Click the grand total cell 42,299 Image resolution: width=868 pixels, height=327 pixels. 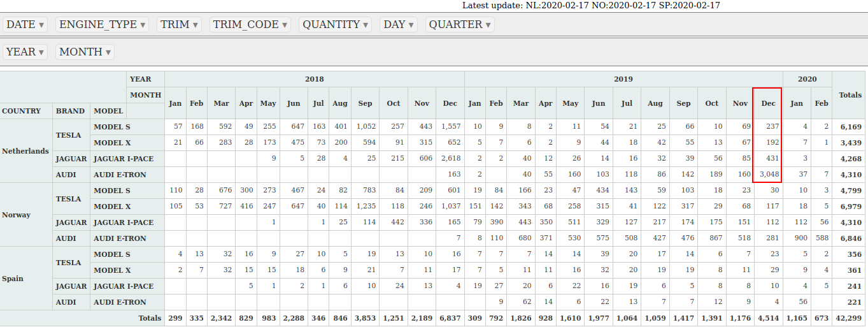850,318
